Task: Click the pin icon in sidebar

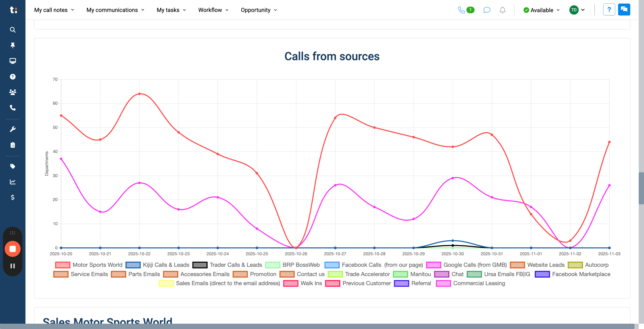Action: 13,45
